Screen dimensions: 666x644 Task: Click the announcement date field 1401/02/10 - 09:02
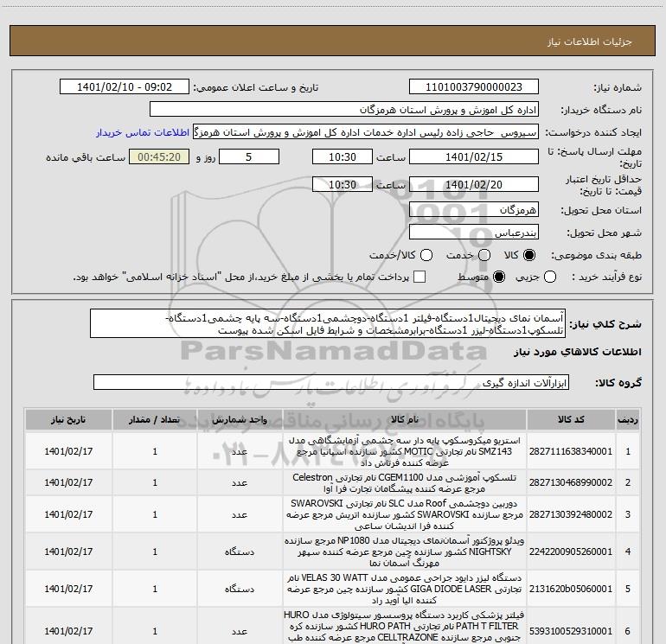click(125, 87)
